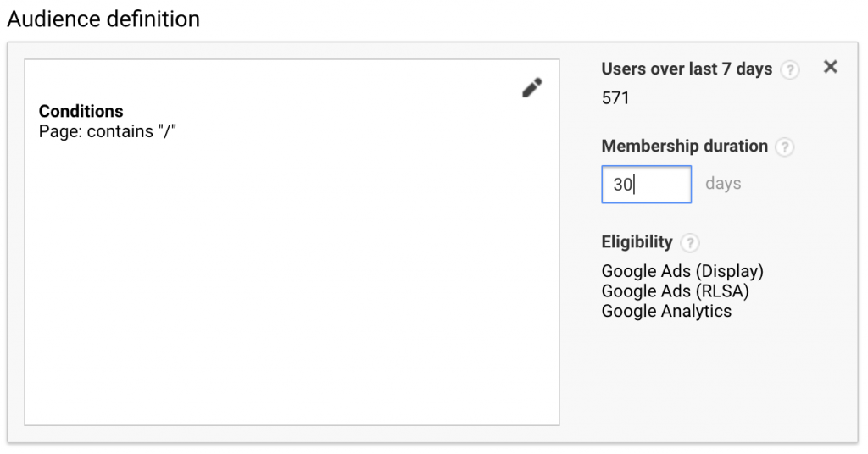Click the Page: contains "/" condition

tap(108, 131)
